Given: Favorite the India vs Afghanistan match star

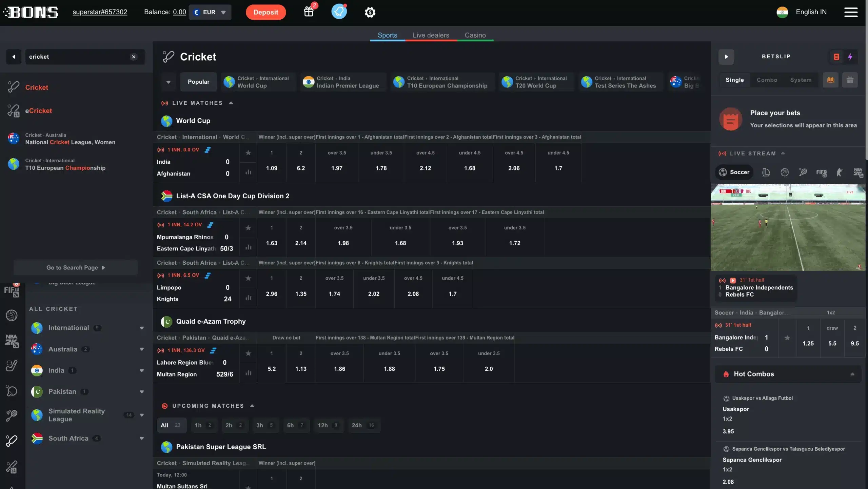Looking at the screenshot, I should point(248,152).
